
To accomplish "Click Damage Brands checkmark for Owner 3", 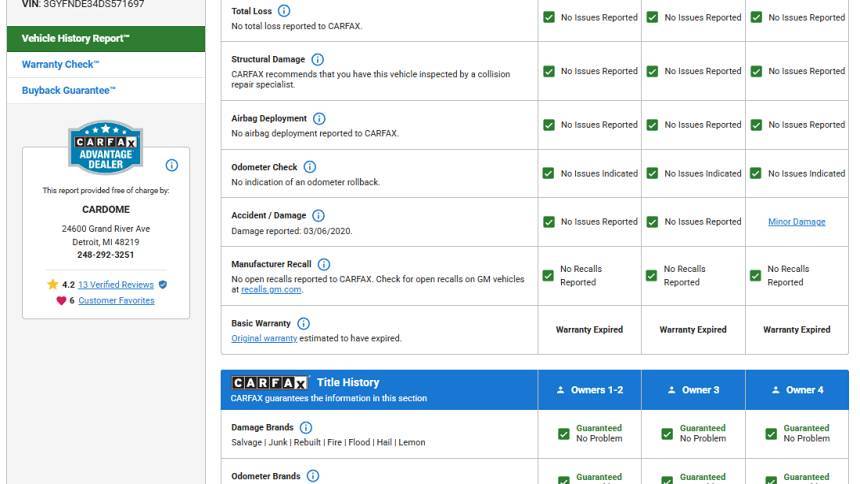I will coord(667,434).
